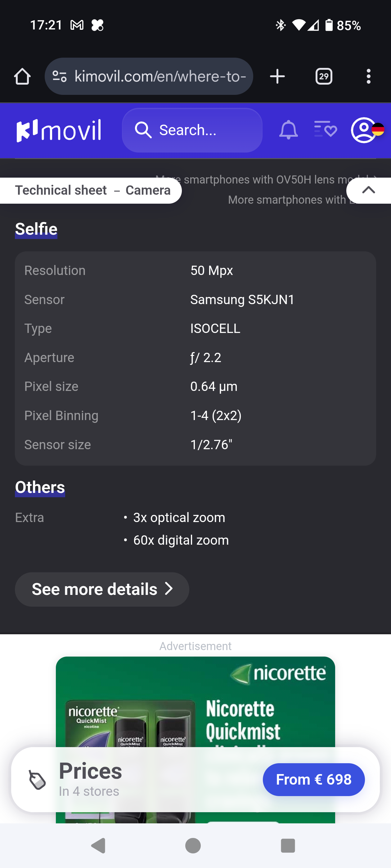Click the See more details button
This screenshot has width=391, height=868.
[102, 589]
